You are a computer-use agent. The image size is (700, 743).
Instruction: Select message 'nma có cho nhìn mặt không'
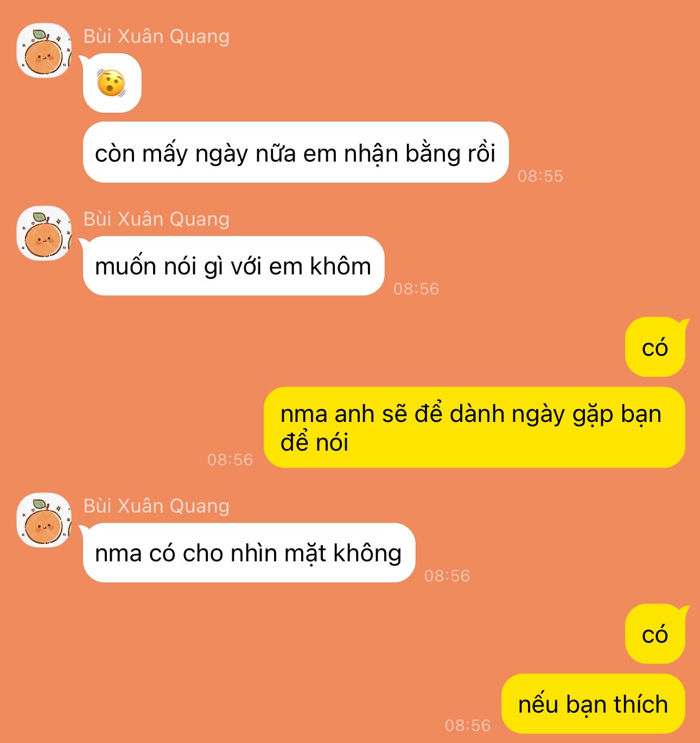(249, 553)
